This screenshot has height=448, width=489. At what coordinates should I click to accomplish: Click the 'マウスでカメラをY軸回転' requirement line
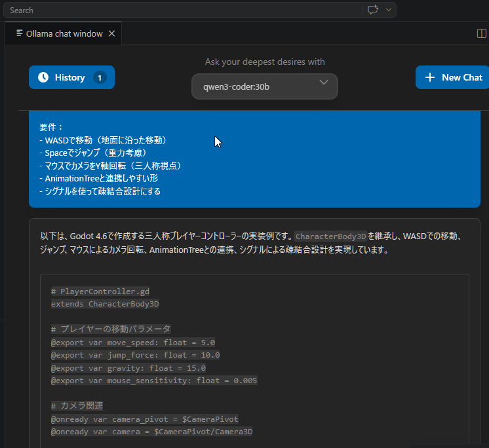click(x=111, y=166)
